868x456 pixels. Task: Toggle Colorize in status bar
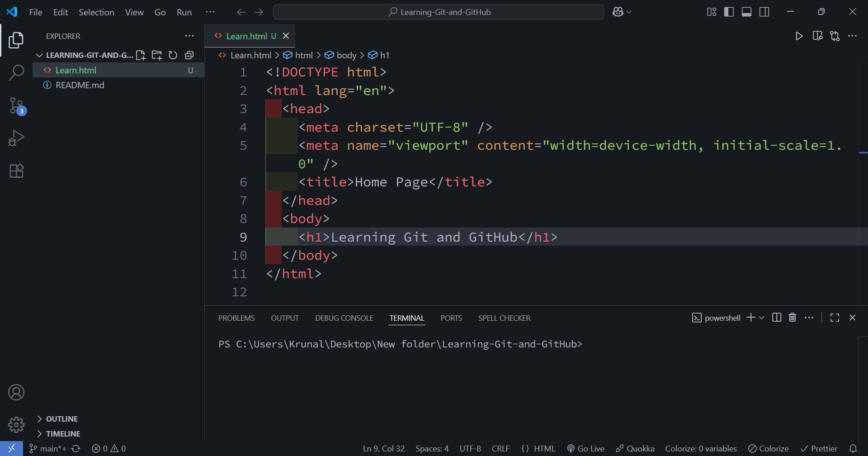coord(768,449)
